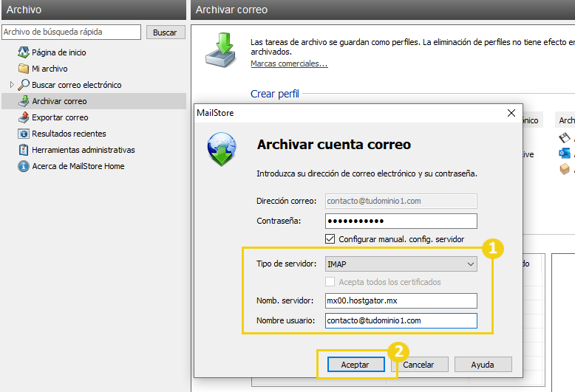Open Página de inicio in sidebar
Image resolution: width=575 pixels, height=392 pixels.
(59, 52)
